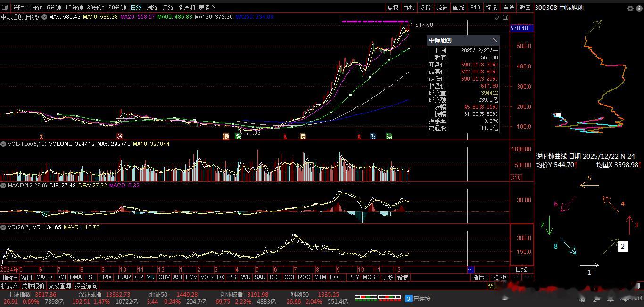Click -自选 to remove from watchlist
This screenshot has height=307, width=644.
(x=508, y=8)
